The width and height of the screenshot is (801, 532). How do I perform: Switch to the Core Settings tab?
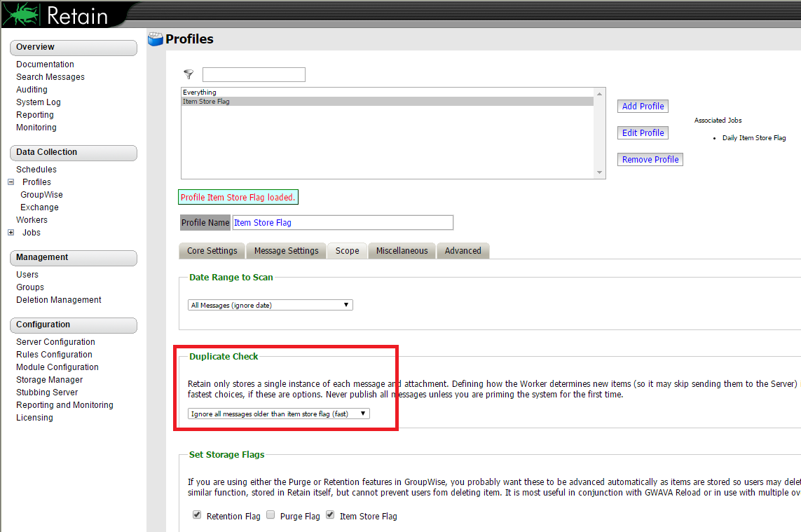point(212,250)
